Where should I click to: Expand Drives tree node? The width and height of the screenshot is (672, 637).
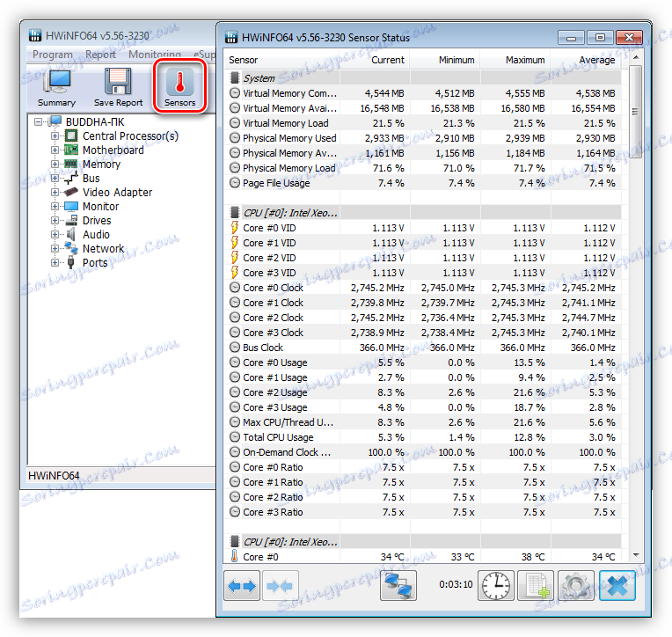pos(55,220)
